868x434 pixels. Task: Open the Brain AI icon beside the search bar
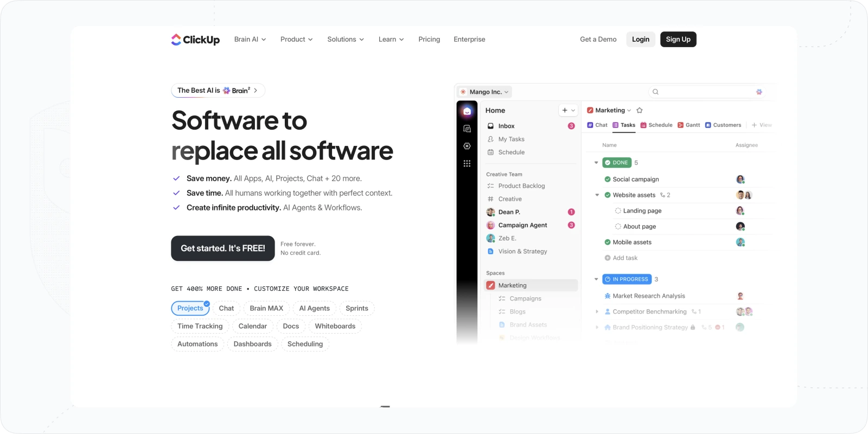pyautogui.click(x=759, y=92)
